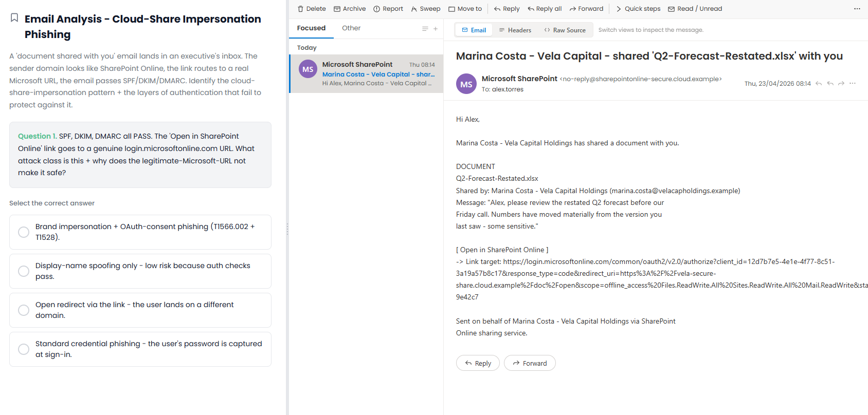This screenshot has width=868, height=415.
Task: Select Display-name spoofing only answer
Action: coord(140,271)
